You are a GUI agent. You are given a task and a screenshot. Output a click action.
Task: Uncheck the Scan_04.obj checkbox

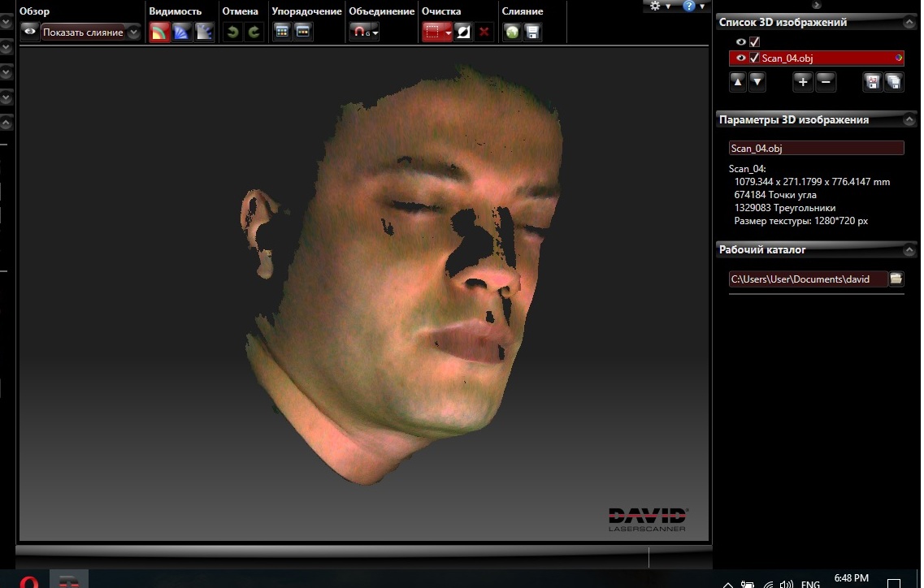click(755, 58)
